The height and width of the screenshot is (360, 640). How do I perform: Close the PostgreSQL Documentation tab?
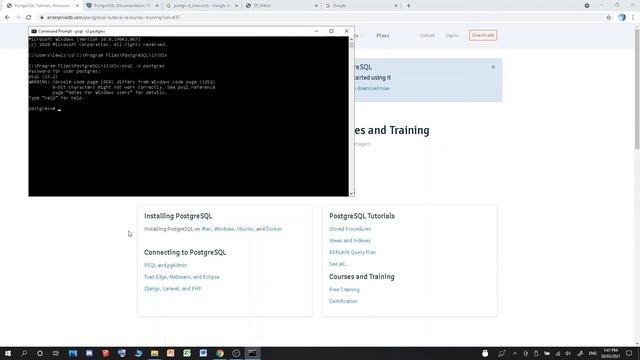(x=157, y=6)
